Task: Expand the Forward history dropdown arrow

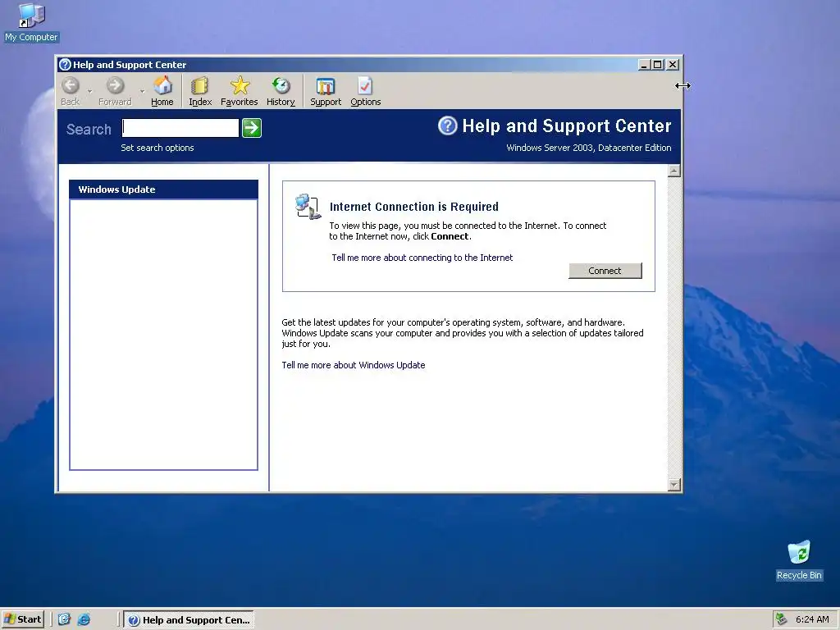Action: (x=142, y=91)
